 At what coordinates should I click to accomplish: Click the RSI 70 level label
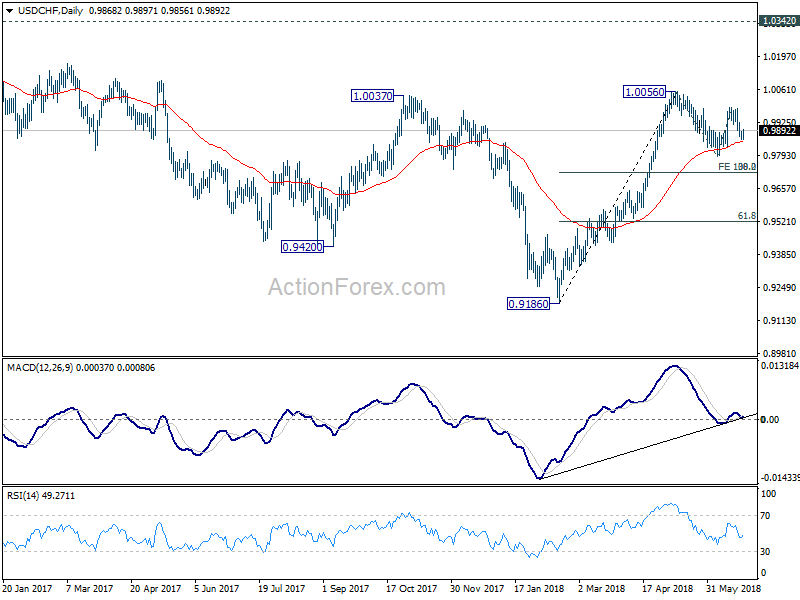coord(765,516)
